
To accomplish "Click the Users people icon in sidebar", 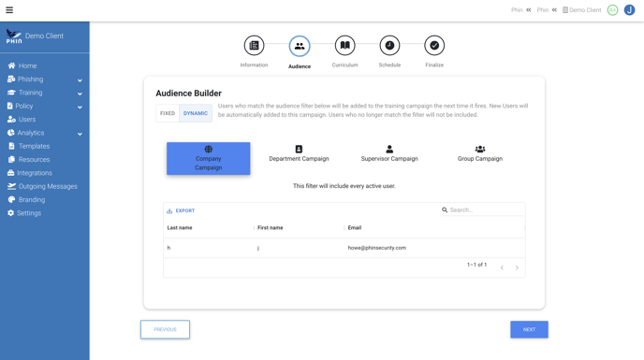I will click(x=11, y=120).
